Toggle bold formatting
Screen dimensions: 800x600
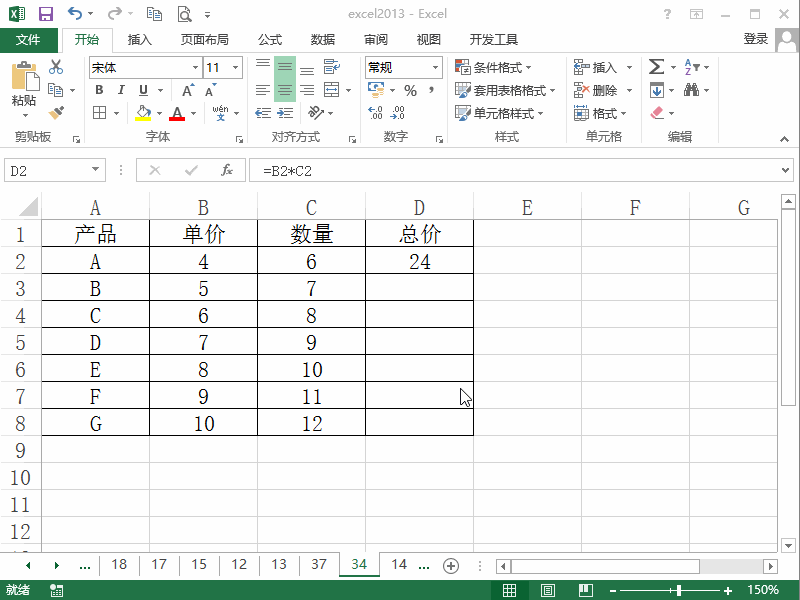[x=97, y=89]
